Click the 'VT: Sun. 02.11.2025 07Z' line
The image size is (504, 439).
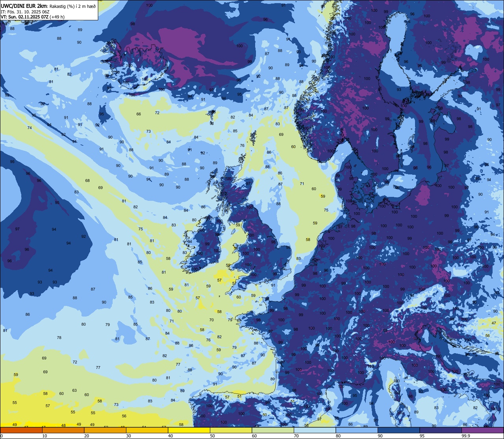[24, 17]
